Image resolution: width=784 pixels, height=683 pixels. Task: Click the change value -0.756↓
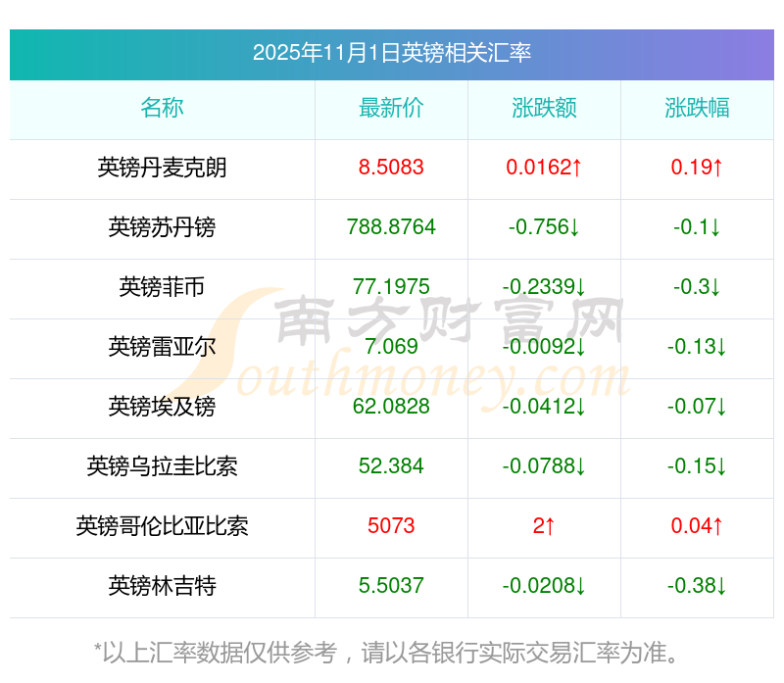[544, 227]
